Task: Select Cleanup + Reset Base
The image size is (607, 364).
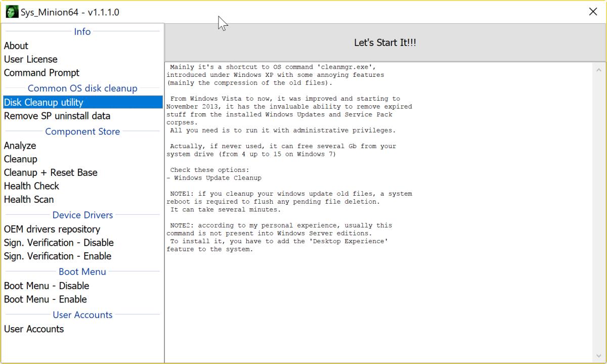Action: click(51, 172)
